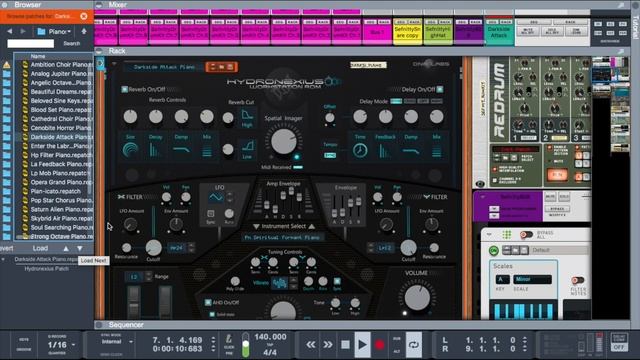Click BYPASS on purple device
Image resolution: width=640 pixels, height=360 pixels.
pyautogui.click(x=557, y=209)
